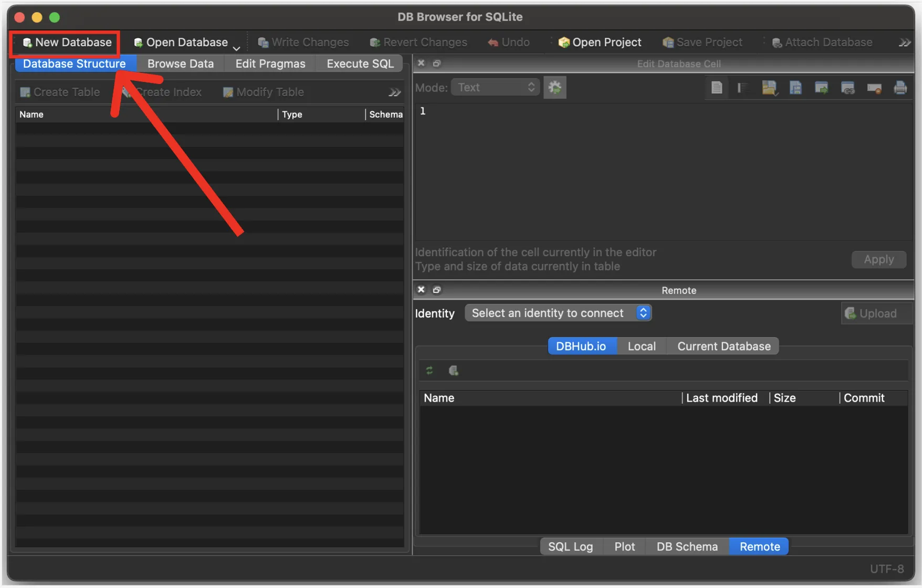Open the Mode Text dropdown

(x=495, y=88)
